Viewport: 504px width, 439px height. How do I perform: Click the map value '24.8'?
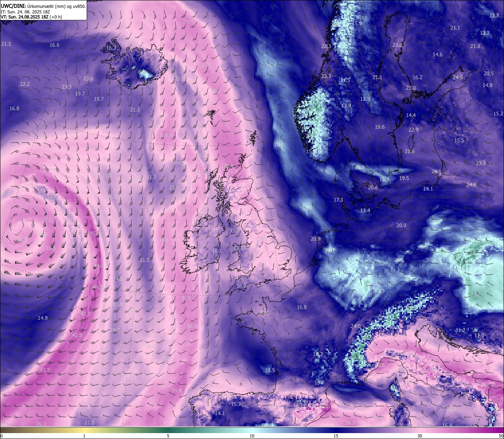[471, 185]
